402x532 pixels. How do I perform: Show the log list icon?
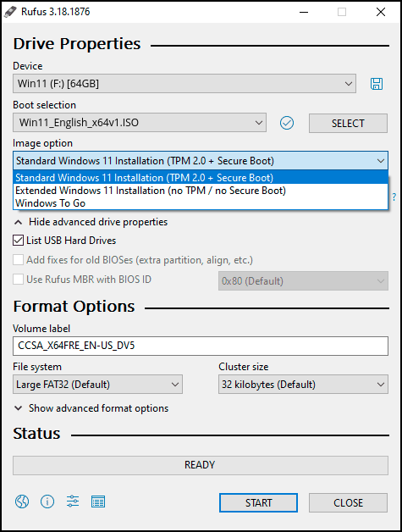tap(98, 502)
